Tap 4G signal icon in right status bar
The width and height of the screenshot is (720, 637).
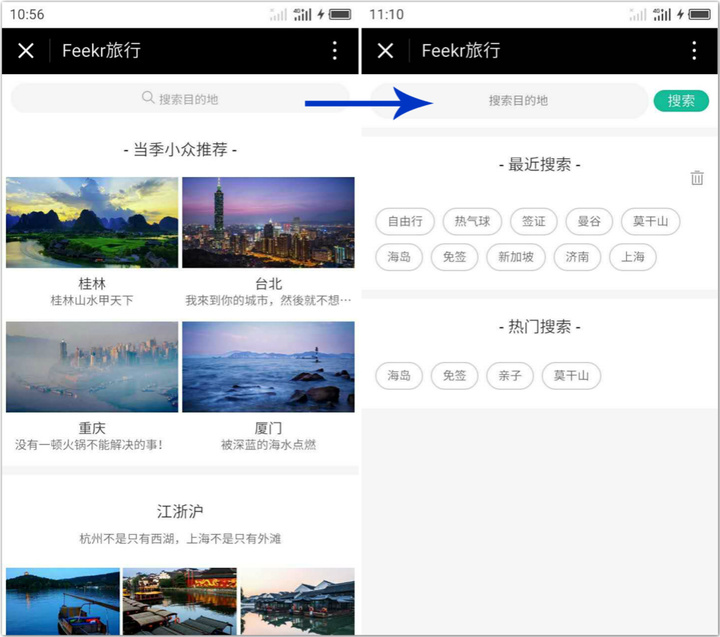pos(662,15)
